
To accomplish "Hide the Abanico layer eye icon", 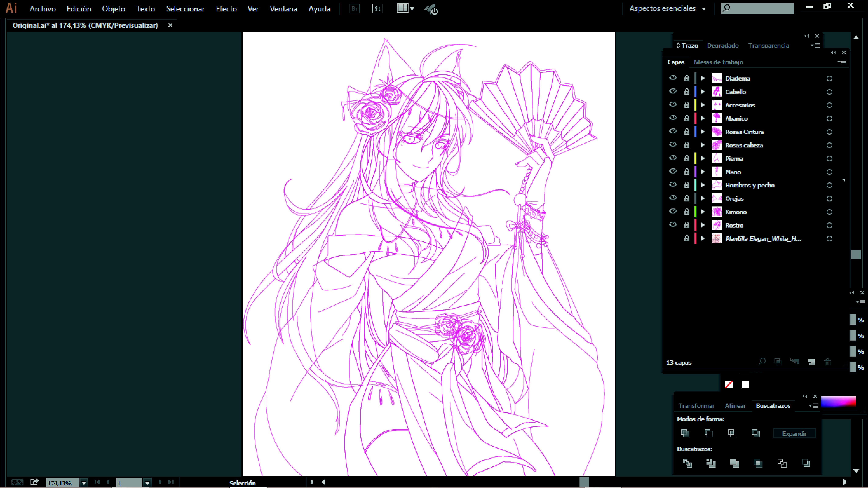I will pos(673,118).
